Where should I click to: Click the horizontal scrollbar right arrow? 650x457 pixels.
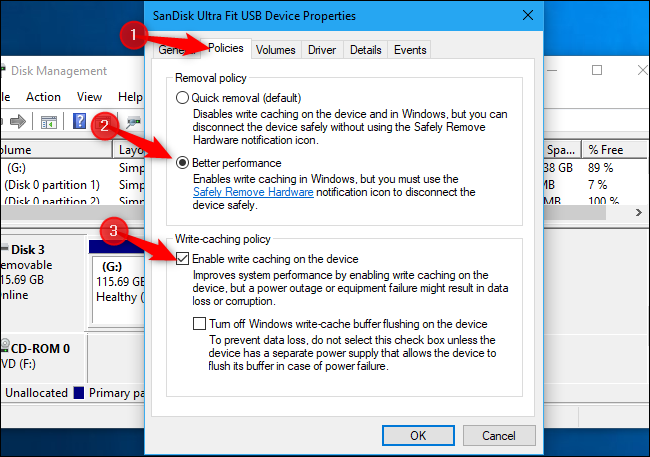click(638, 212)
